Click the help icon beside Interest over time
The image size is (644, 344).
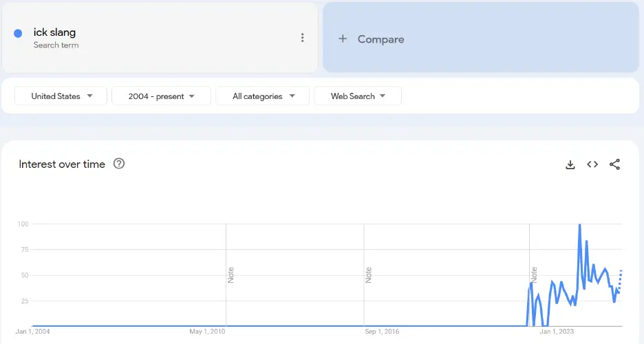click(119, 164)
